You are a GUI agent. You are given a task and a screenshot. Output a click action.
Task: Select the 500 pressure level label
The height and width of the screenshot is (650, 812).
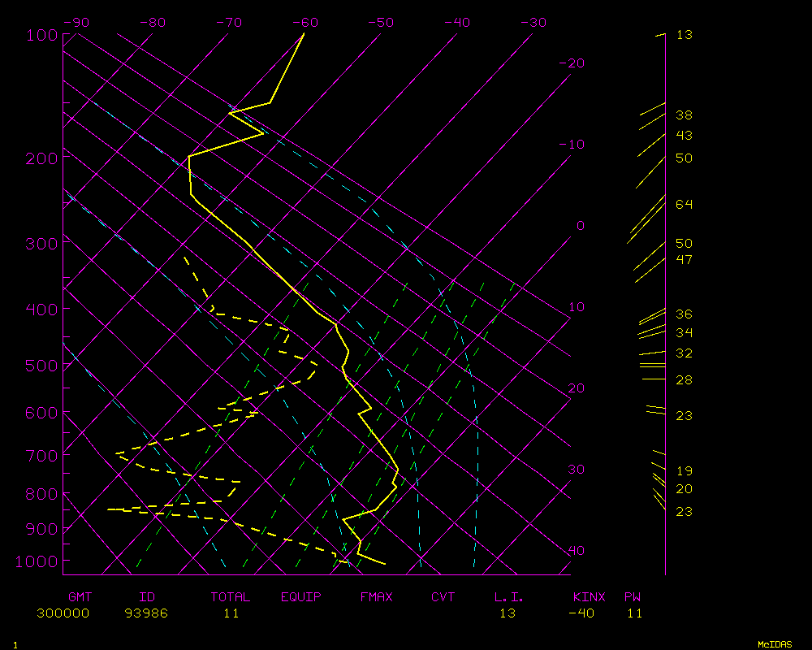tap(40, 366)
